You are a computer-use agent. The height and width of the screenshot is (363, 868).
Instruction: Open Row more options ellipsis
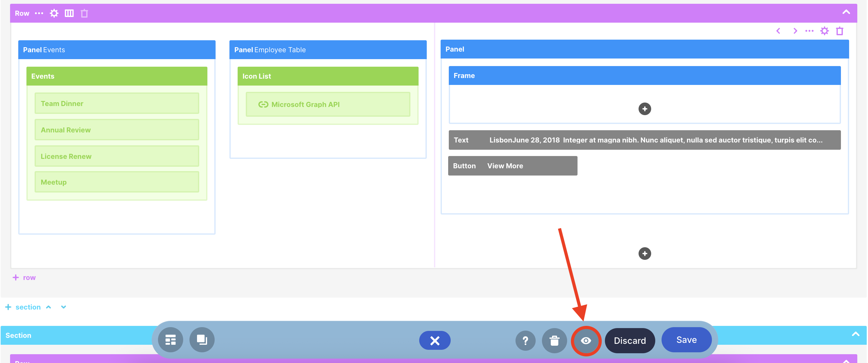point(39,13)
